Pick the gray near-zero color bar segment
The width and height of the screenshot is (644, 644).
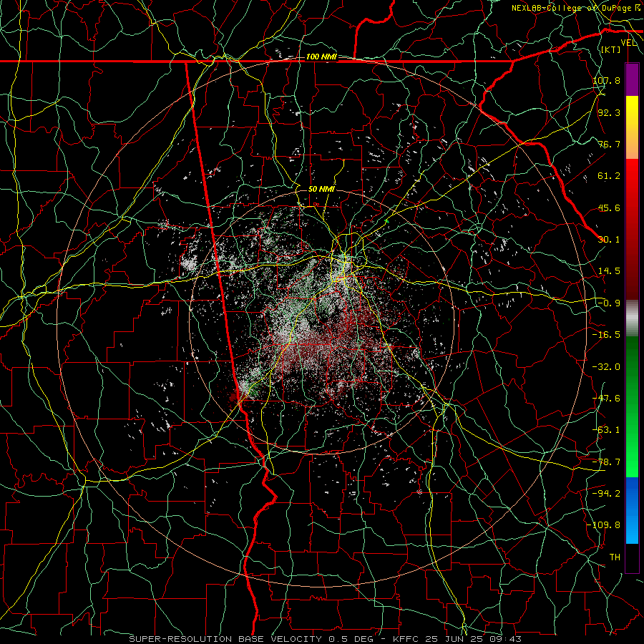(x=632, y=318)
